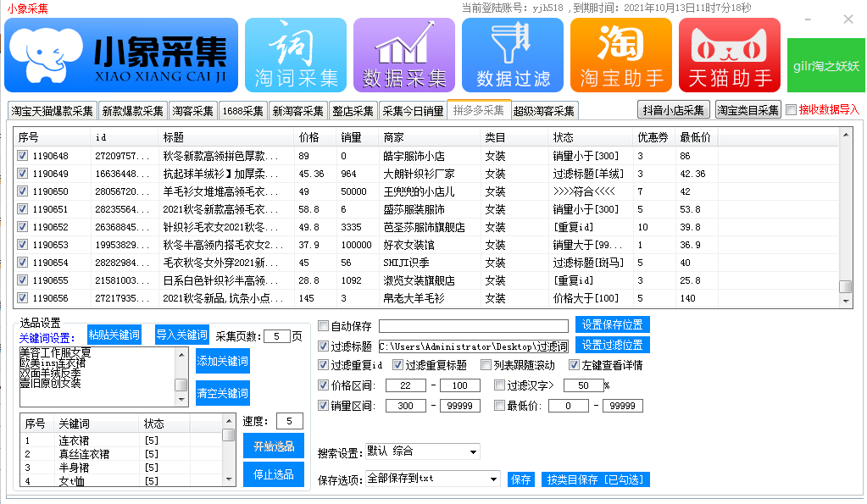
Task: Click the 过滤汉字 percentage field showing 50
Action: [583, 385]
